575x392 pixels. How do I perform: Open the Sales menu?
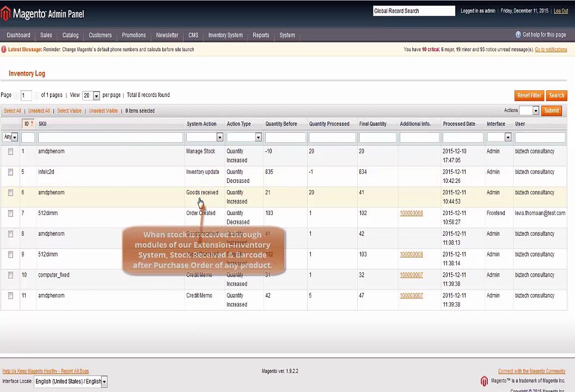[46, 35]
